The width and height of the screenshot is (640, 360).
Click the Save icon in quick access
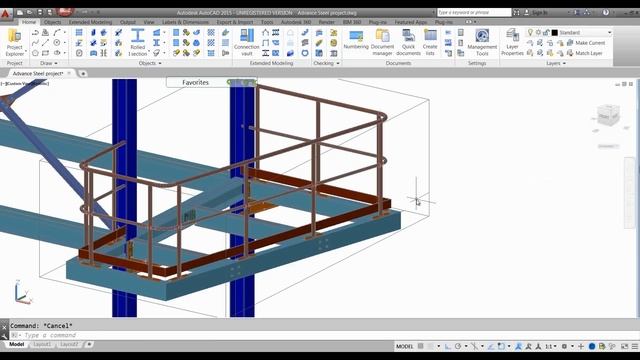click(x=40, y=13)
